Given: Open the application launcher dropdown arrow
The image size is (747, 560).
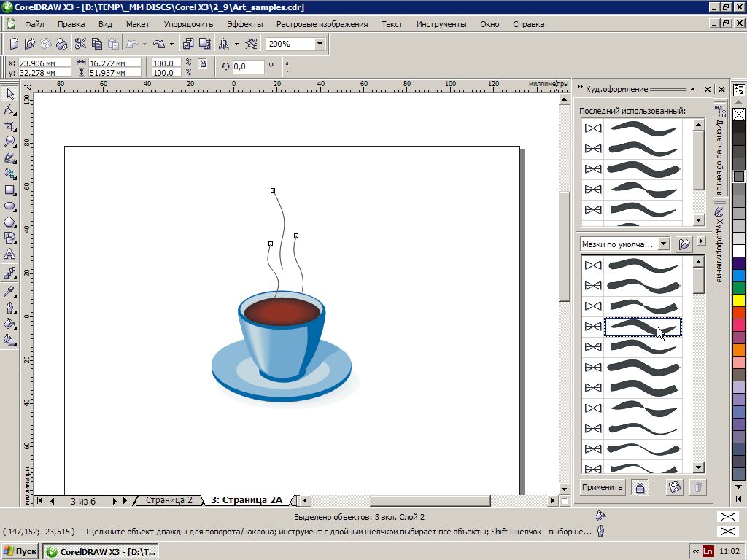Looking at the screenshot, I should 236,44.
